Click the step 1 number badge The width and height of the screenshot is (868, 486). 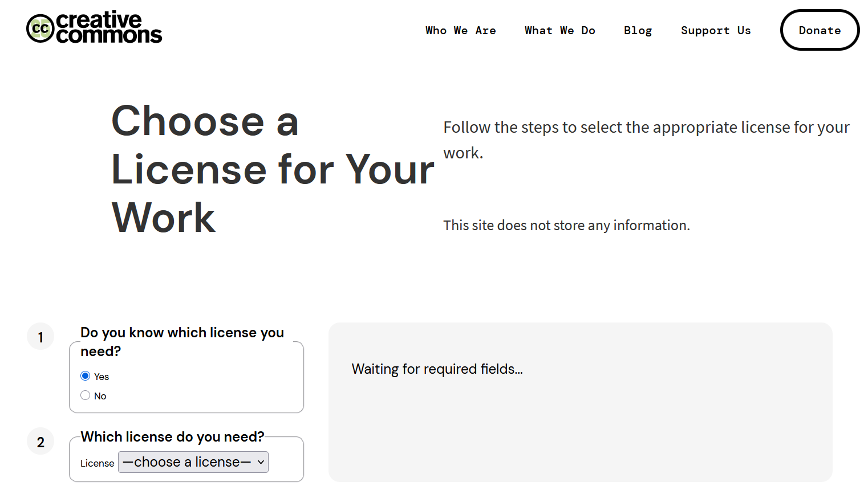[40, 337]
